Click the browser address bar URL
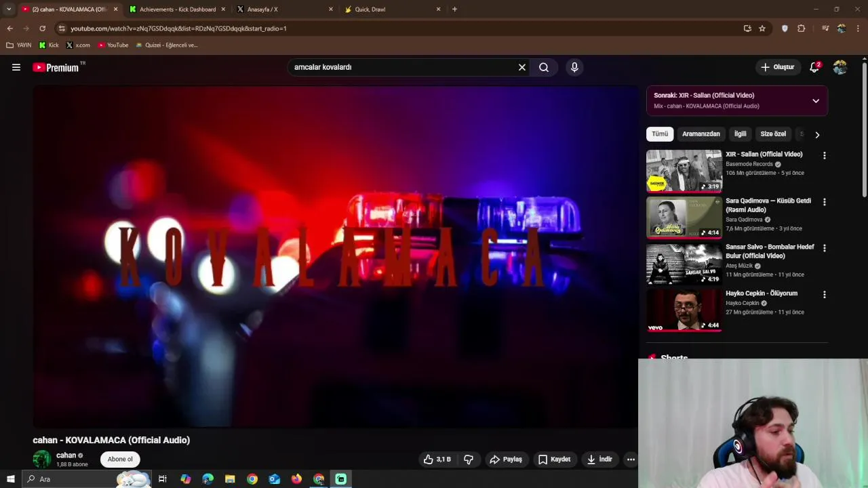Viewport: 868px width, 488px height. [x=178, y=28]
